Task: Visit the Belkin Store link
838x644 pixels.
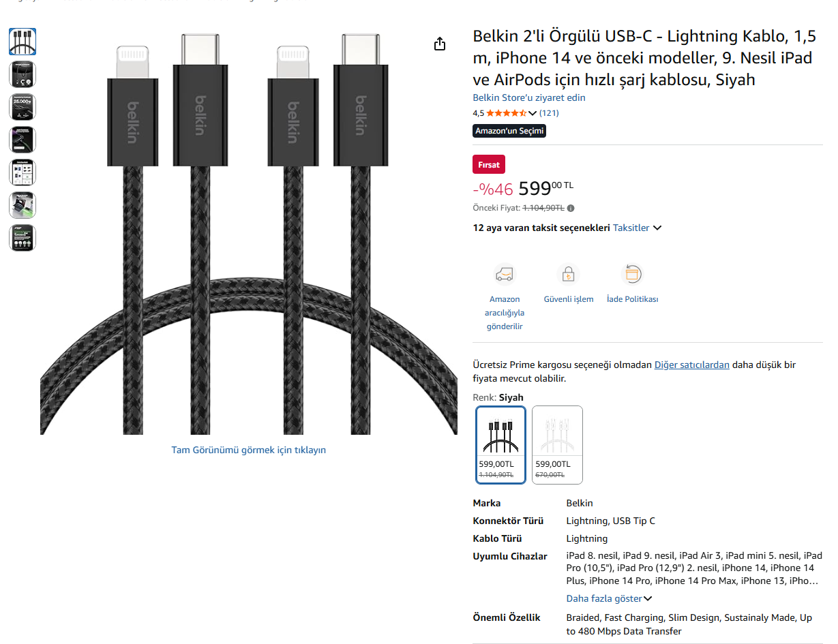Action: (x=528, y=97)
